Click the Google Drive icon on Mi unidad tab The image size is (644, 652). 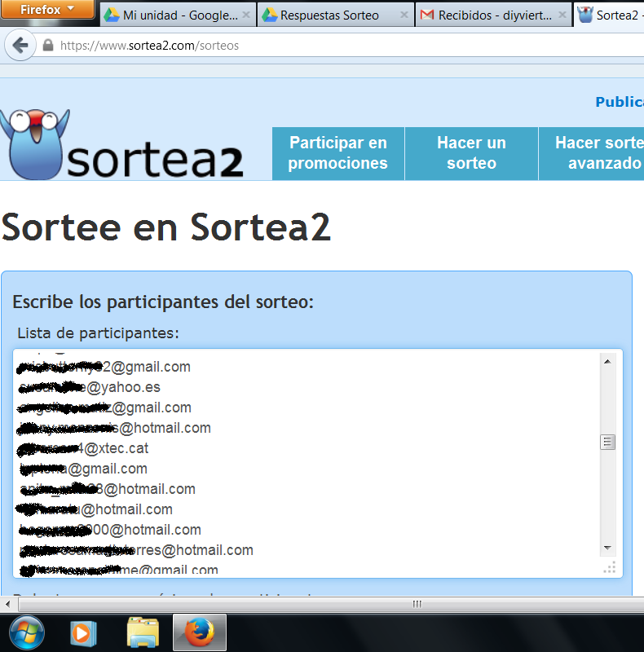112,15
